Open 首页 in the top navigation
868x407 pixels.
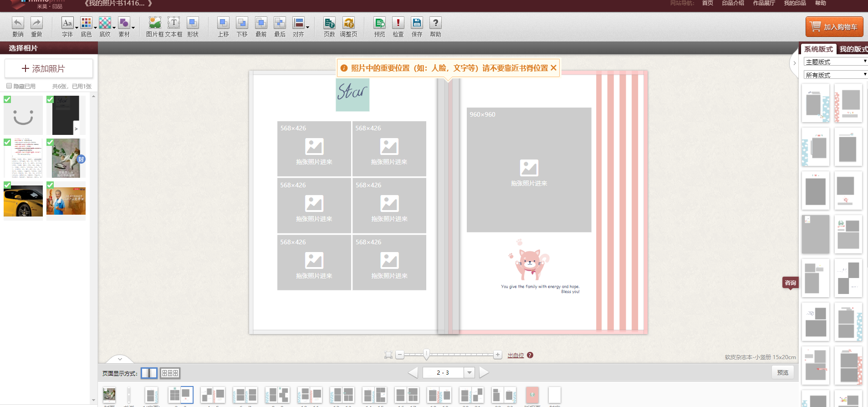708,3
